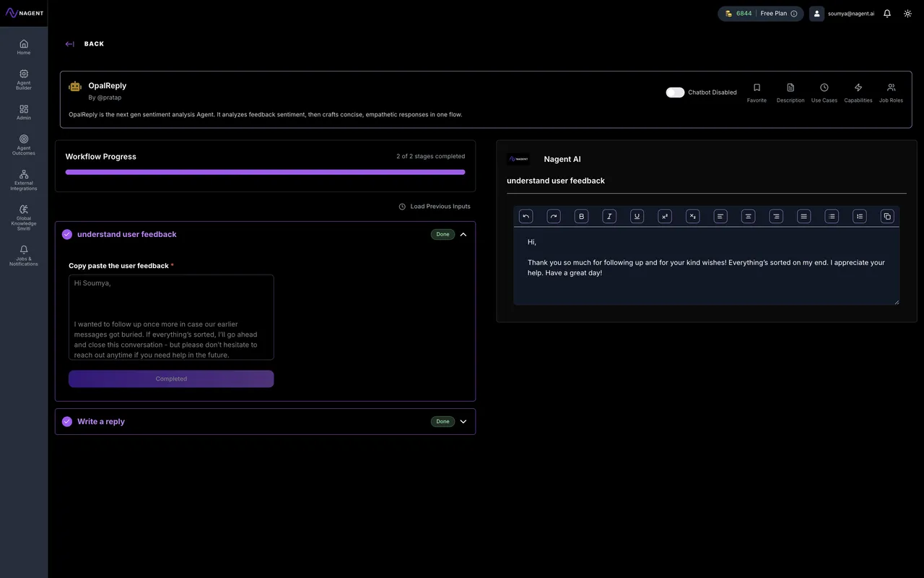Screen dimensions: 924x578
Task: Click into the reply editor text body
Action: [707, 266]
